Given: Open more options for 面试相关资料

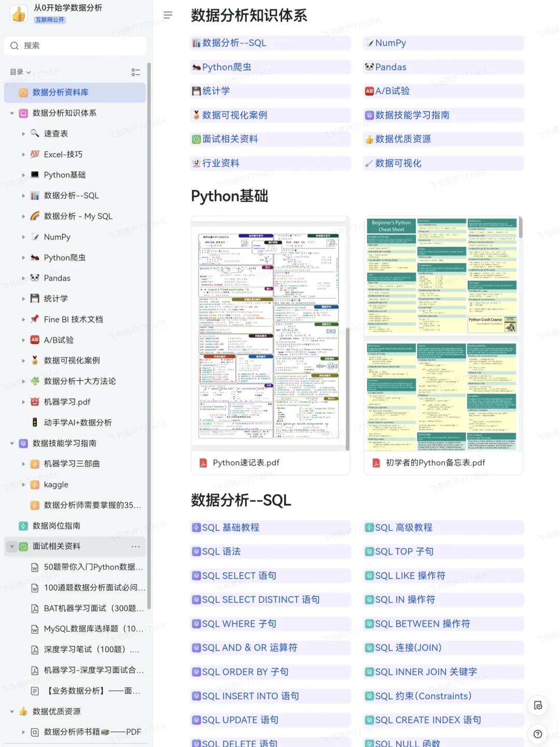Looking at the screenshot, I should pyautogui.click(x=136, y=546).
